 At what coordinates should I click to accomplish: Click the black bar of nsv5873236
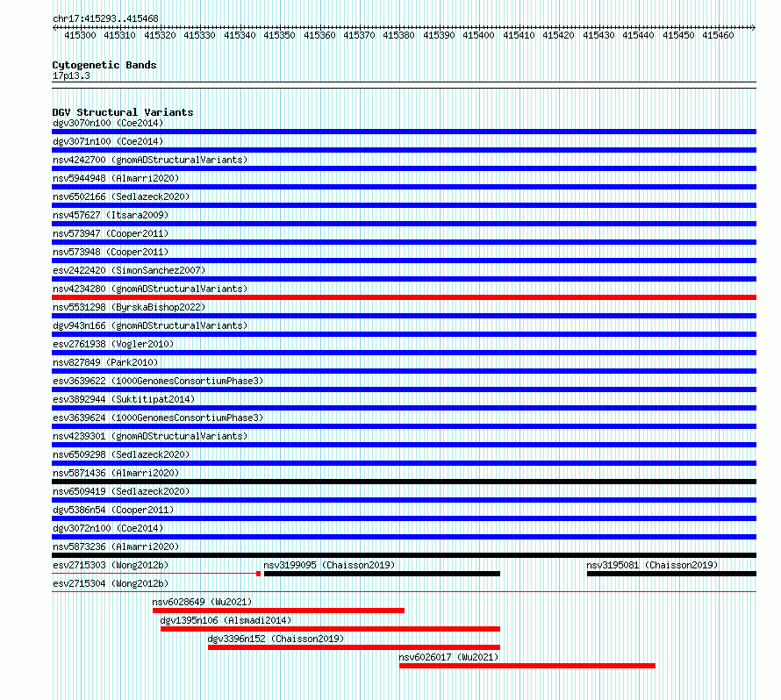pyautogui.click(x=404, y=555)
